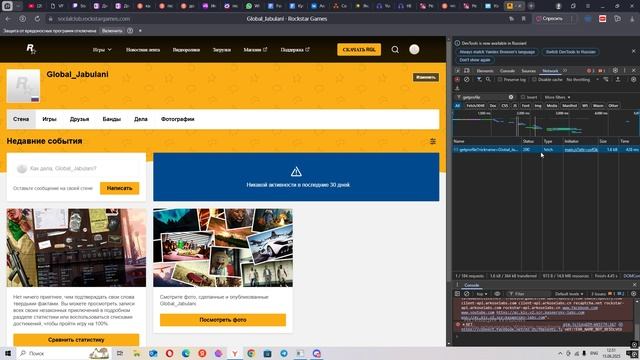Open the Игры dropdown menu
The width and height of the screenshot is (640, 360).
coord(102,50)
